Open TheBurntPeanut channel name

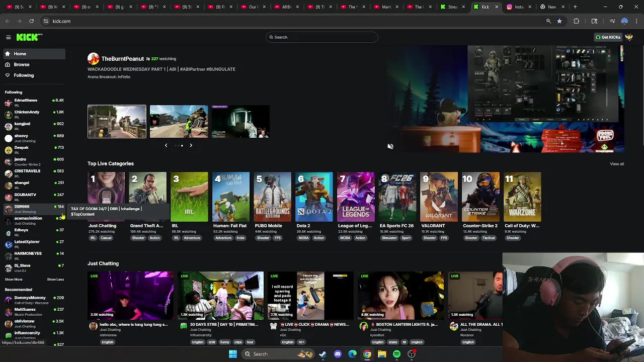123,59
